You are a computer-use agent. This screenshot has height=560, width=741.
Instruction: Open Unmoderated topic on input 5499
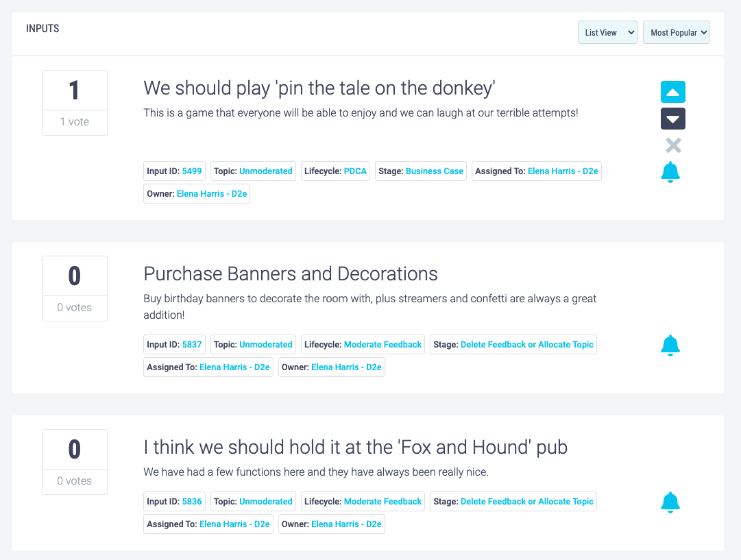pos(265,171)
